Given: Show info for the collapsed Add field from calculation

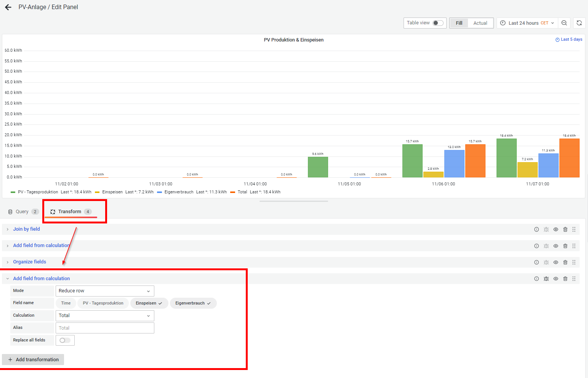Looking at the screenshot, I should (537, 246).
